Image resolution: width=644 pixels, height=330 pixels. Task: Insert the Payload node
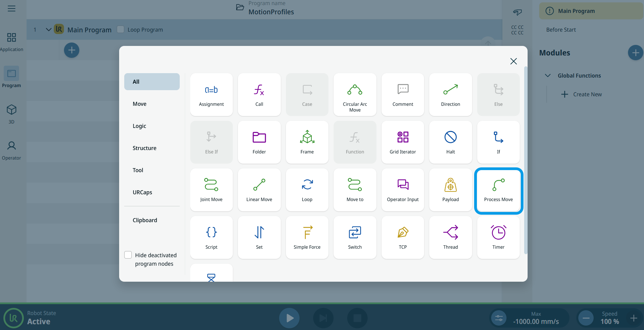[x=450, y=190]
